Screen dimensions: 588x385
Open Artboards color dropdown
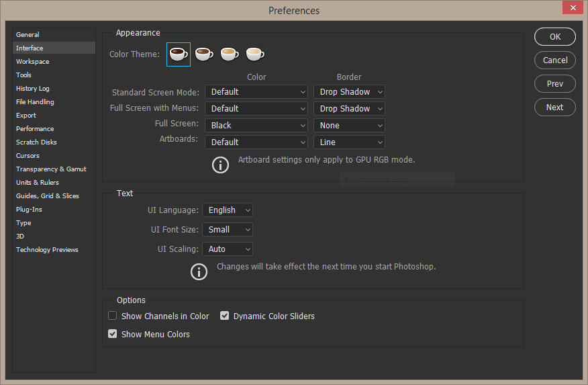[x=256, y=142]
